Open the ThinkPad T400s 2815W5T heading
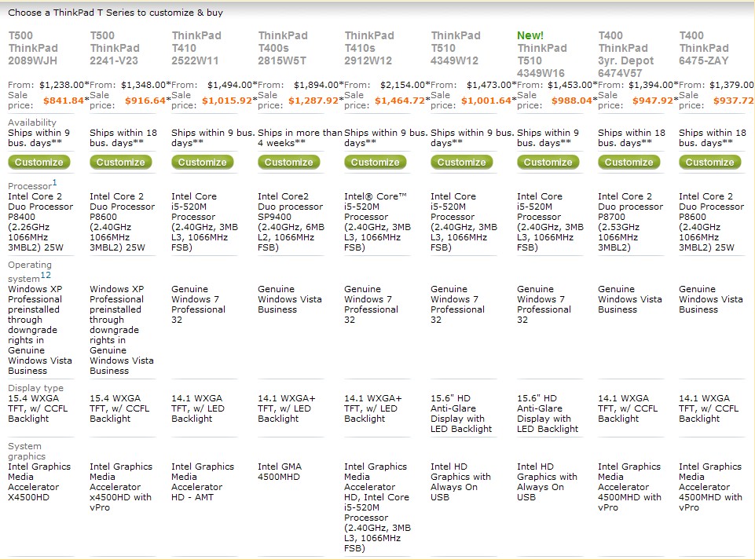755x560 pixels. (282, 48)
